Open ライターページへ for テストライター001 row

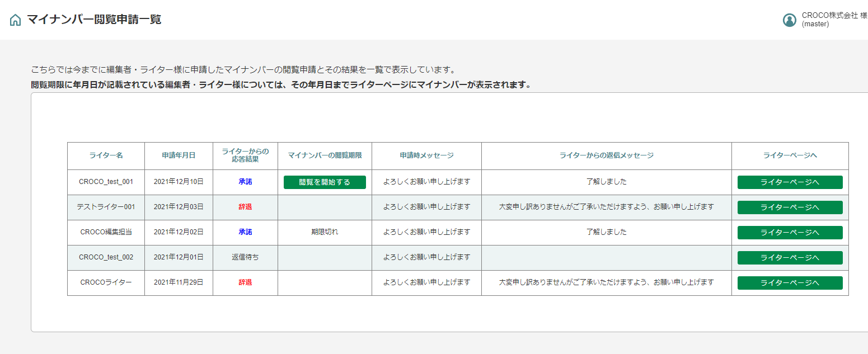coord(790,207)
